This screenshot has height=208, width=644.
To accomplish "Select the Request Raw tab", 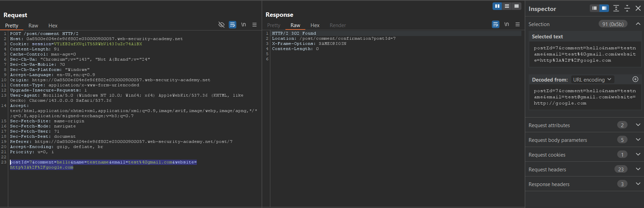I will pos(33,26).
